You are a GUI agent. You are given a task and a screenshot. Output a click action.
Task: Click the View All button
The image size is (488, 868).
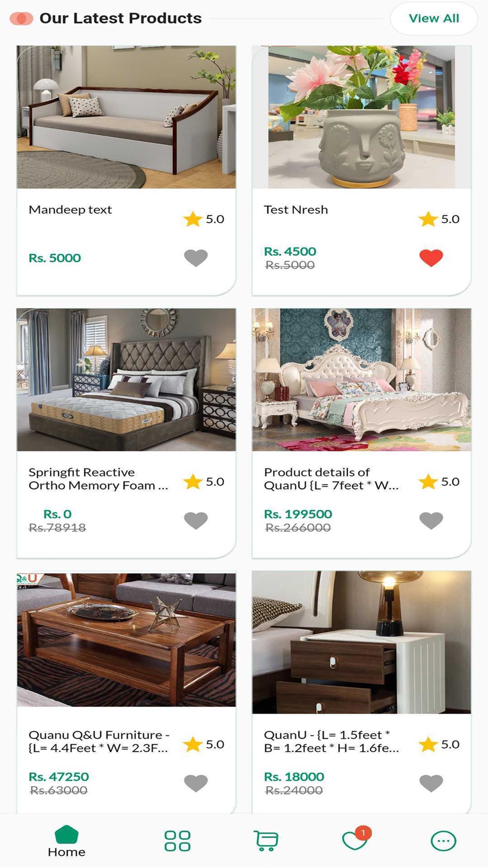tap(434, 19)
